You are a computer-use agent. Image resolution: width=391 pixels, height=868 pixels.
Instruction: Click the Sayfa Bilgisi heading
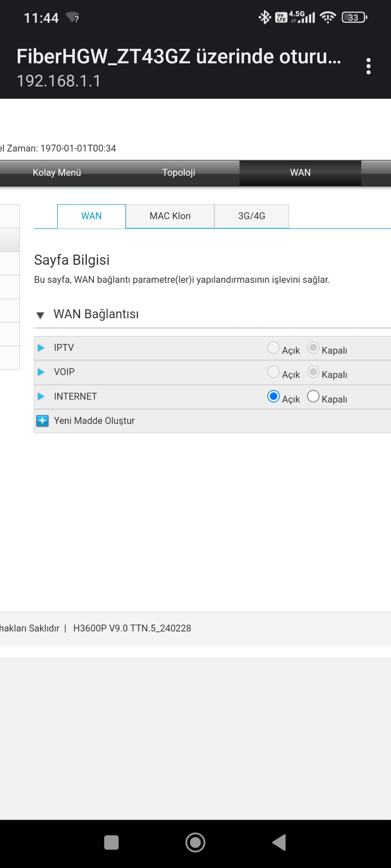pos(72,260)
